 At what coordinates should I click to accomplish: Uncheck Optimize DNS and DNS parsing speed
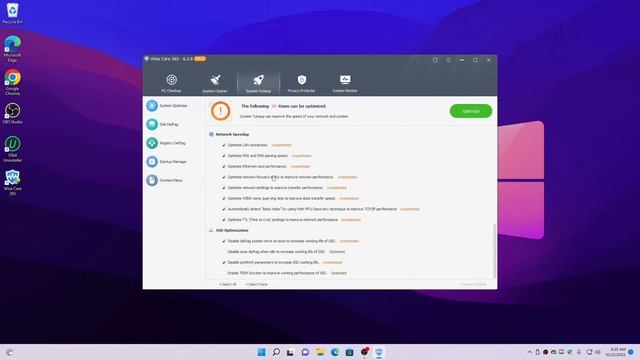pos(224,156)
